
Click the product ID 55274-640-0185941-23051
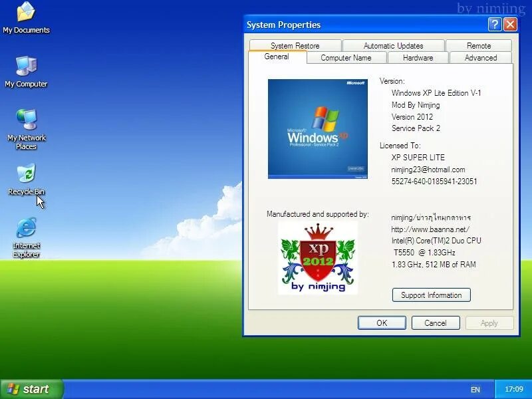[x=434, y=182]
